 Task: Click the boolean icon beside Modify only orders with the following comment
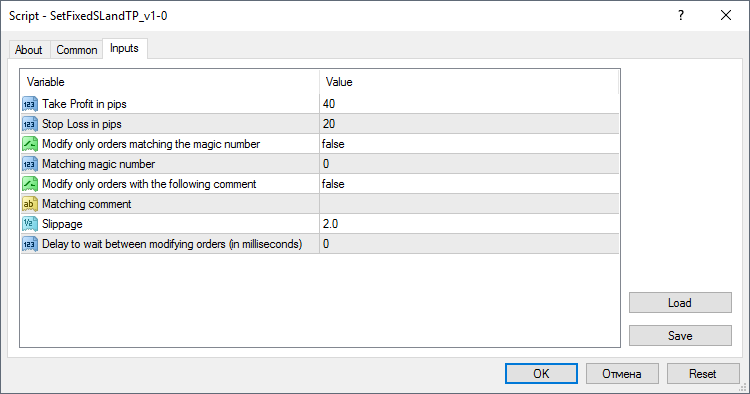tap(30, 184)
